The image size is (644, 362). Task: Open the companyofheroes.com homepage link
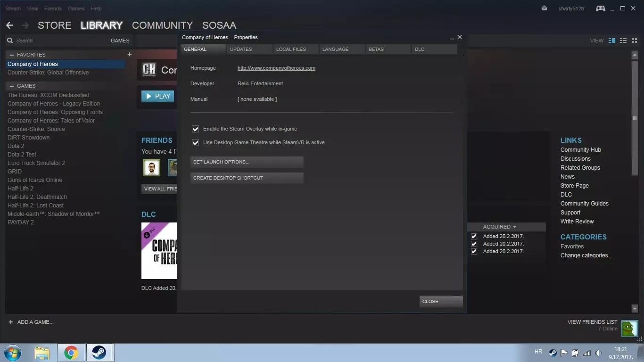276,68
